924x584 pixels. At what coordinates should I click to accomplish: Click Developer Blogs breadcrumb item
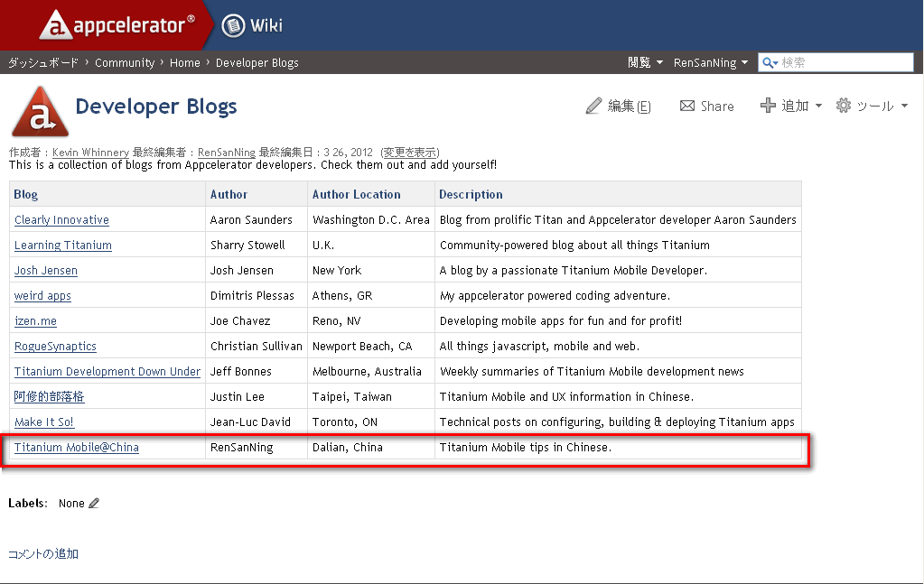tap(257, 62)
